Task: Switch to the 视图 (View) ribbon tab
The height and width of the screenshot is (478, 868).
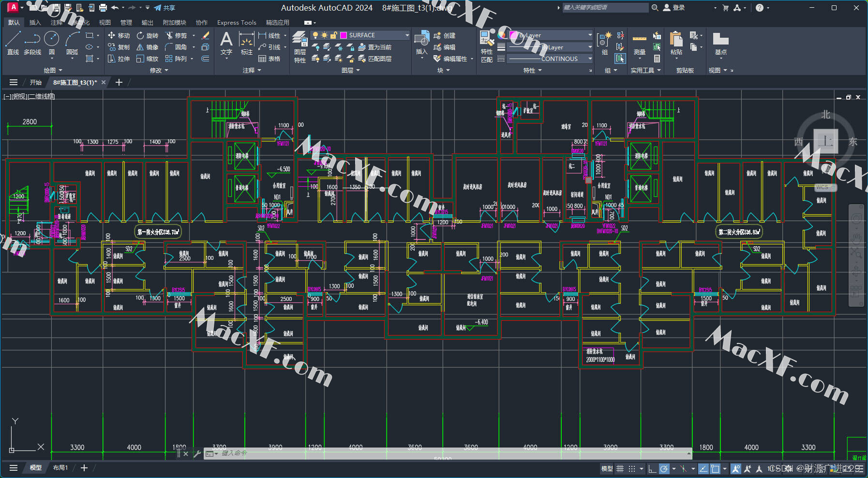Action: click(105, 22)
